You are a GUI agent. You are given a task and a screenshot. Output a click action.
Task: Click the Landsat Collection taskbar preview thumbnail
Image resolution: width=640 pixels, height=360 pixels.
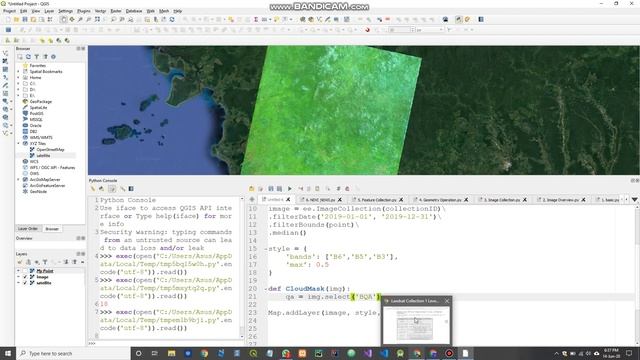pos(417,324)
